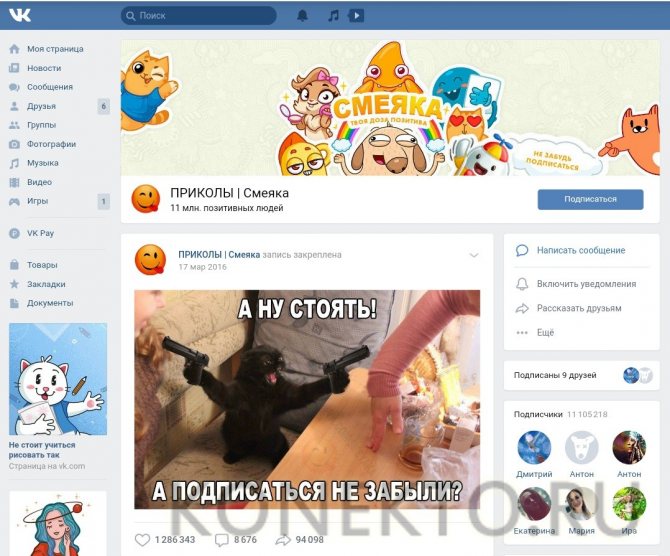
Task: Open Друзья in the left menu
Action: pyautogui.click(x=41, y=106)
